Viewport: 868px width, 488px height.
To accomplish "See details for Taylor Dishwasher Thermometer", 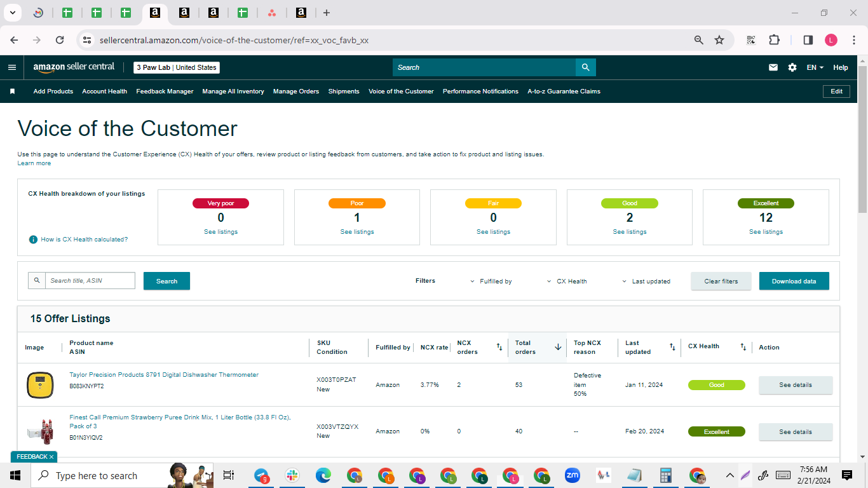I will tap(796, 385).
